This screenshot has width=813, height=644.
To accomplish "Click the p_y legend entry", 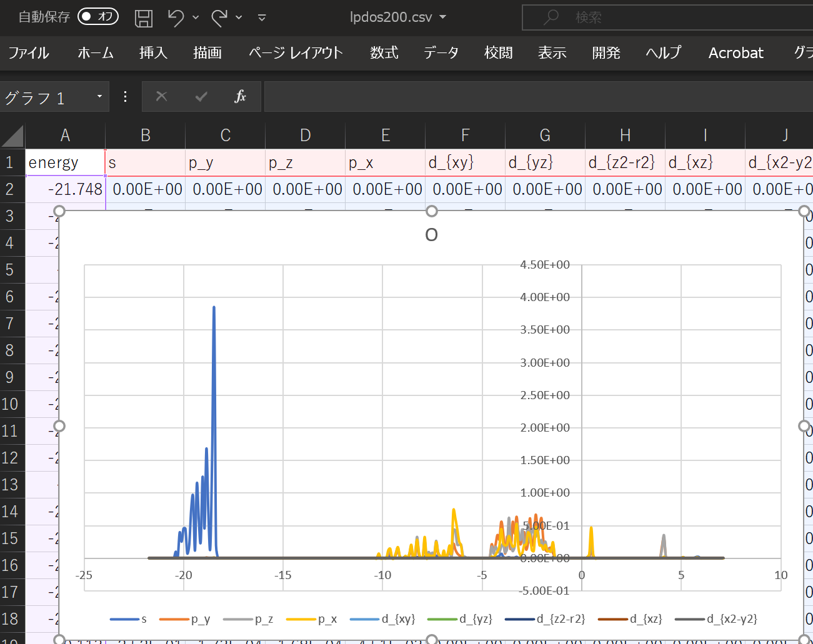I will (x=185, y=619).
